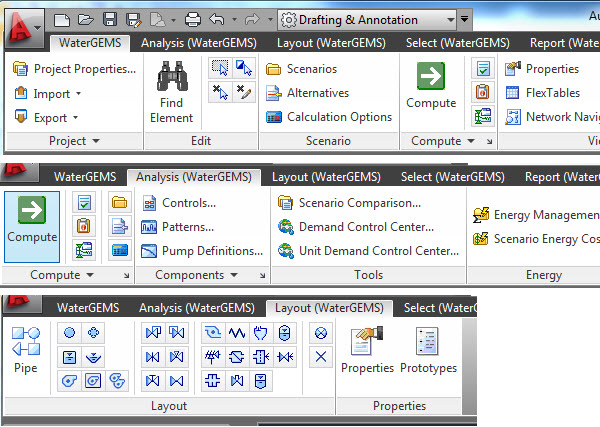Expand the Export dropdown arrow
This screenshot has width=600, height=427.
[x=75, y=117]
